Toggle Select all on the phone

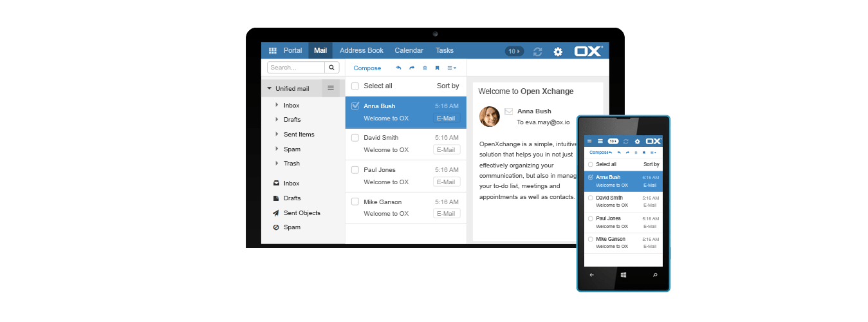pyautogui.click(x=591, y=164)
